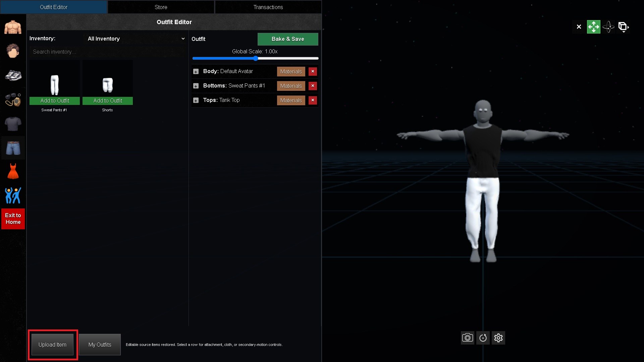Screen dimensions: 644x362
Task: Click the Upload Item button
Action: pyautogui.click(x=52, y=345)
